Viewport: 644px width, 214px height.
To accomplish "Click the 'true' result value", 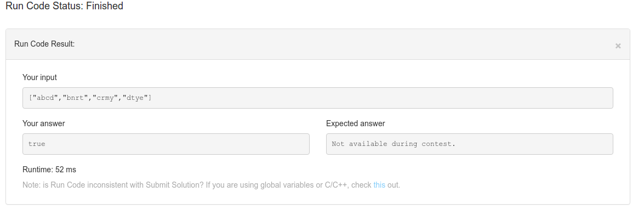I will [x=37, y=144].
